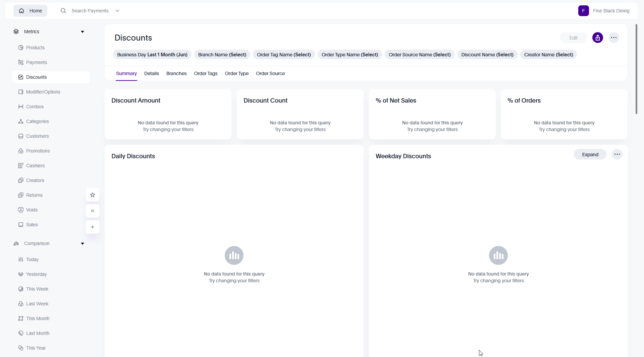Collapse the Metrics section

pos(82,31)
